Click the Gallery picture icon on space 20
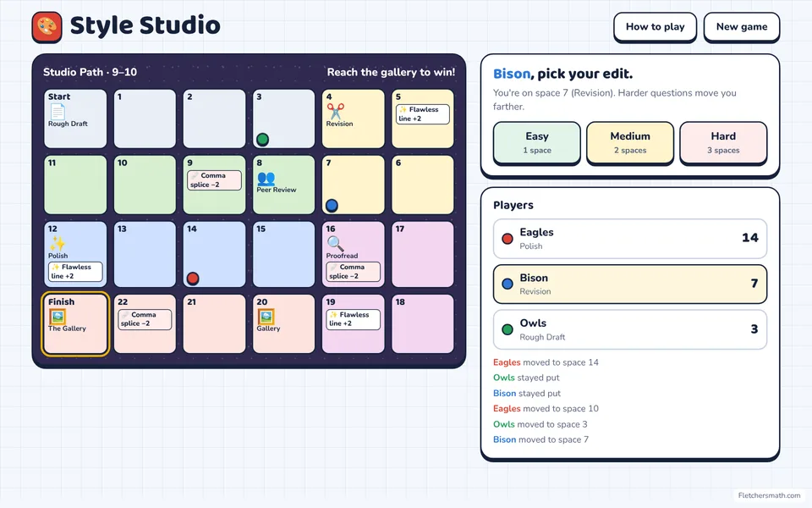The width and height of the screenshot is (812, 508). click(266, 316)
